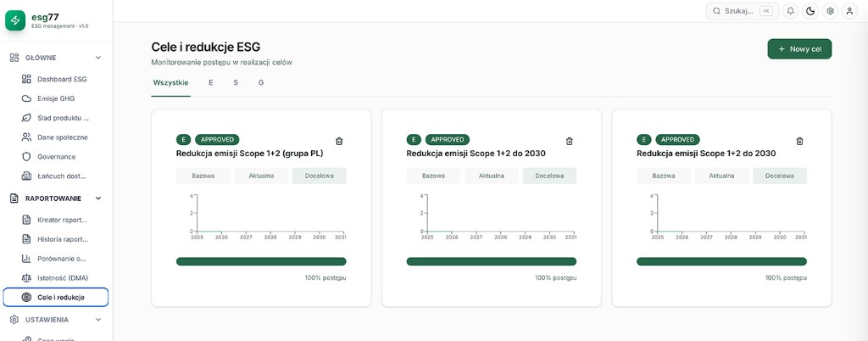Go to Emisje GHG cloud item
The width and height of the screenshot is (868, 341).
click(55, 98)
